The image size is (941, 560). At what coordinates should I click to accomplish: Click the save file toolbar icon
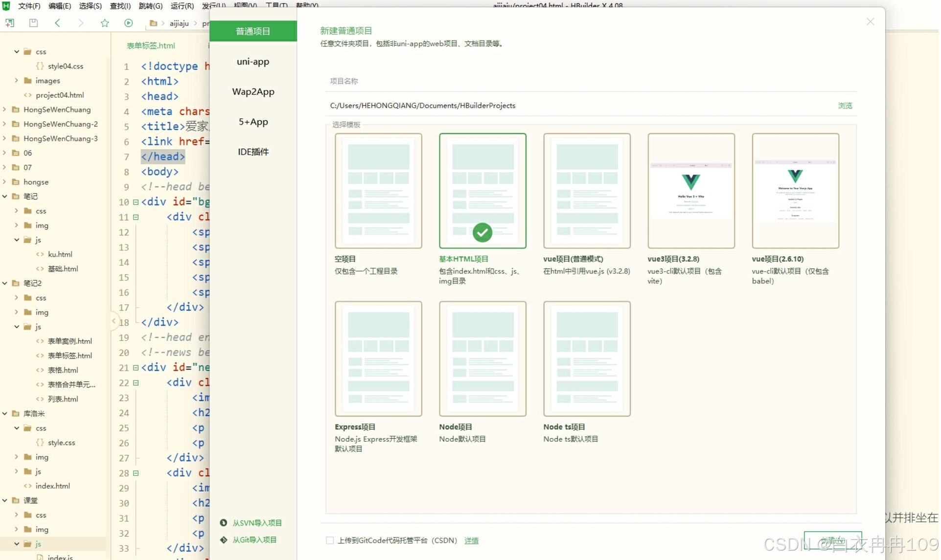pyautogui.click(x=33, y=23)
